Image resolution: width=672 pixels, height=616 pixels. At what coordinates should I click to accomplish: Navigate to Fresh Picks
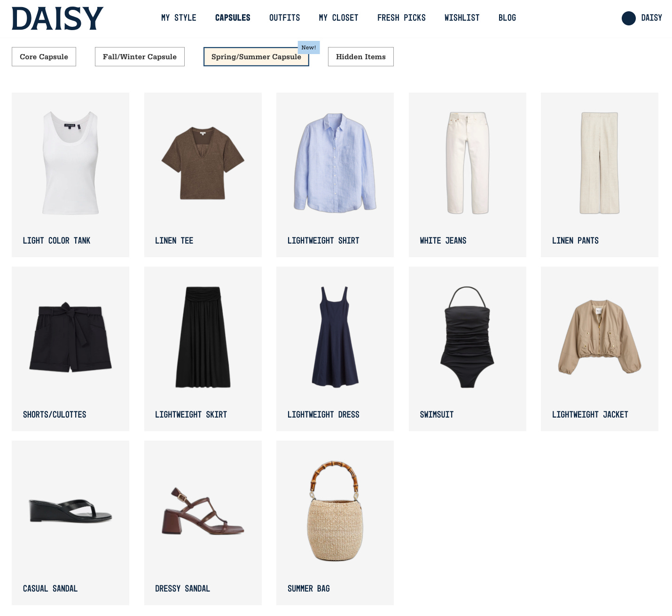coord(401,18)
